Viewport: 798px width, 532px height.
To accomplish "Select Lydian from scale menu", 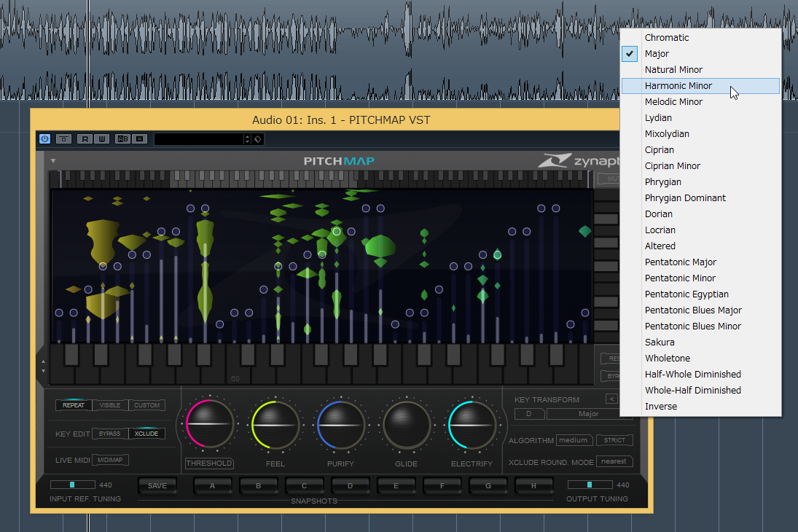I will coord(701,117).
